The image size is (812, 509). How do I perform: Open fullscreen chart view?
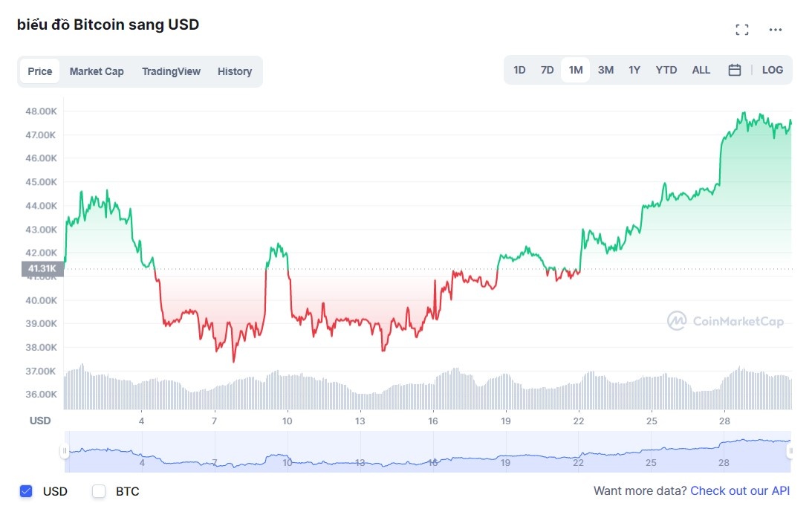pyautogui.click(x=741, y=29)
